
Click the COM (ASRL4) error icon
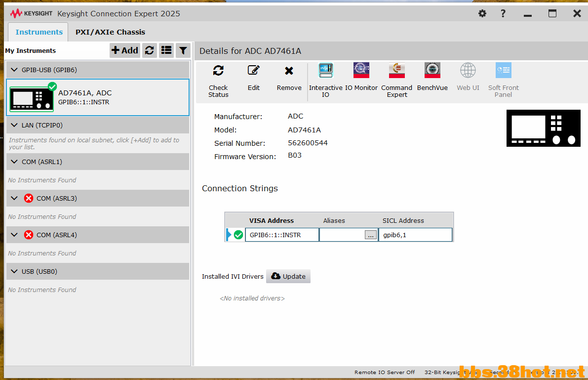click(x=29, y=235)
